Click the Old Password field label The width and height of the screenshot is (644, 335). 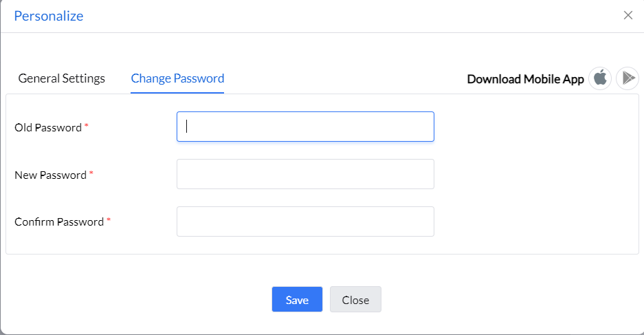click(x=48, y=127)
